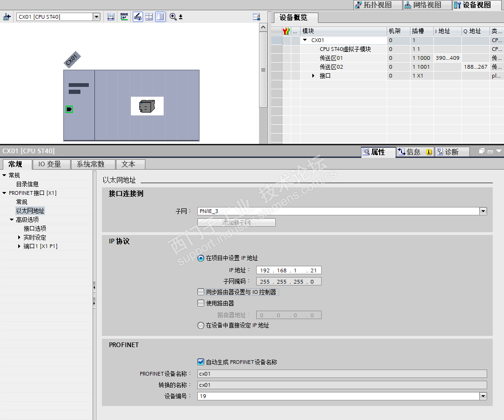
Task: Click the show page break grid icon
Action: point(149,17)
